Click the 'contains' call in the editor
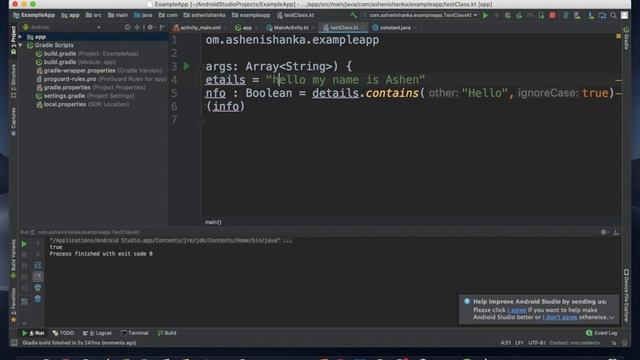The width and height of the screenshot is (640, 360). coord(392,93)
